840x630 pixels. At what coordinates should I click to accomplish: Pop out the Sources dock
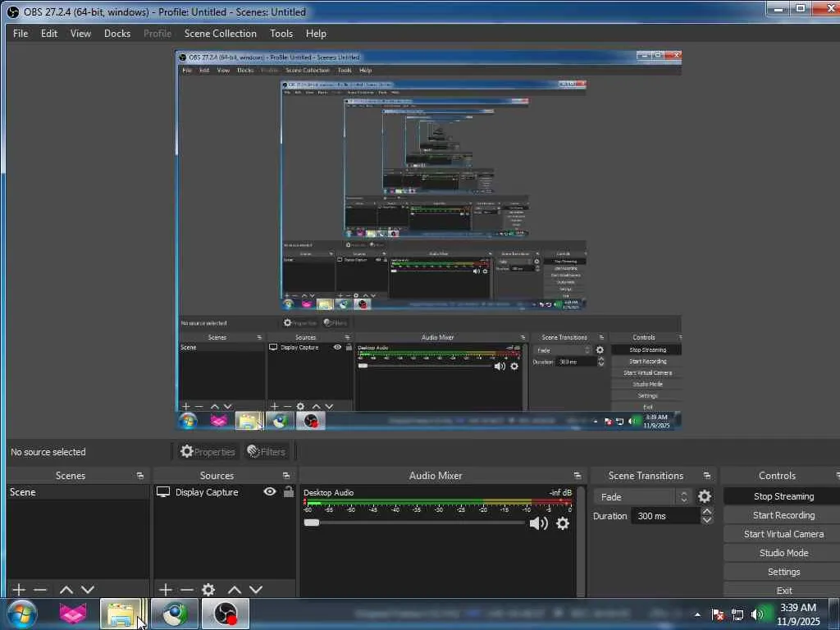tap(286, 476)
